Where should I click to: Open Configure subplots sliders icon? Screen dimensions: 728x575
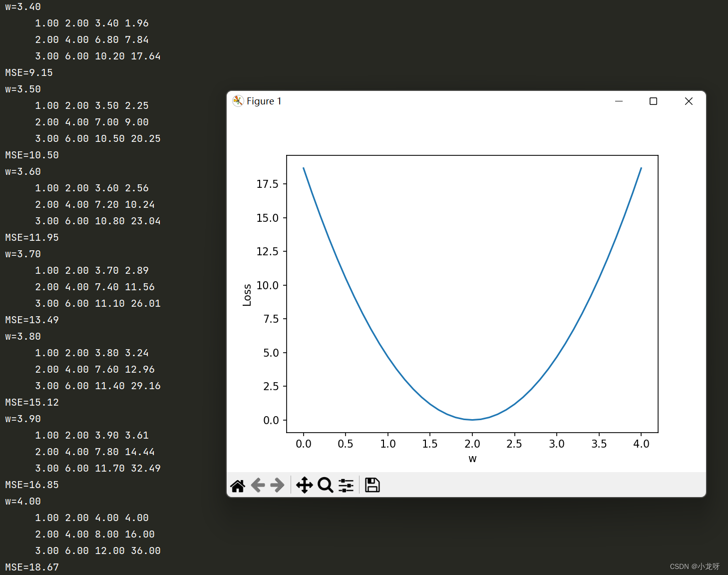[346, 485]
